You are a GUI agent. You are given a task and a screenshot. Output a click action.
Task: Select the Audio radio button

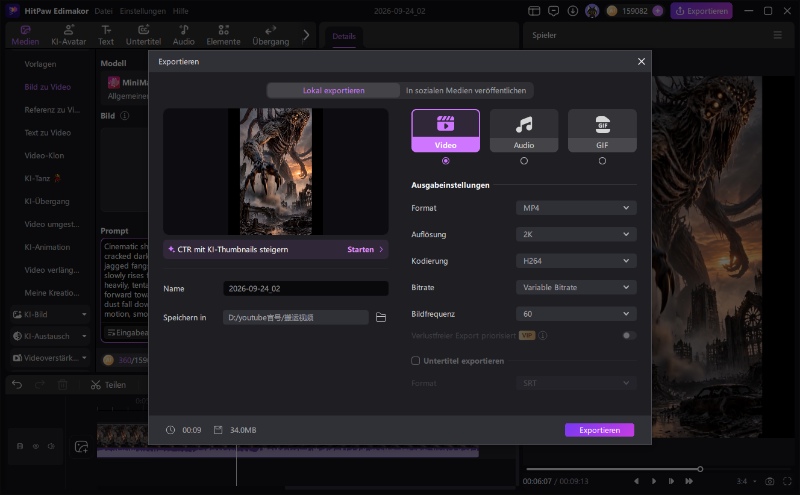[523, 161]
